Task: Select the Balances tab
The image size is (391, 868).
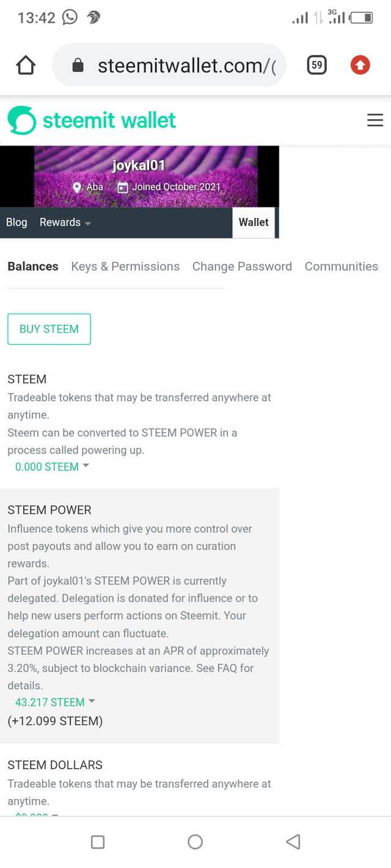Action: point(33,266)
